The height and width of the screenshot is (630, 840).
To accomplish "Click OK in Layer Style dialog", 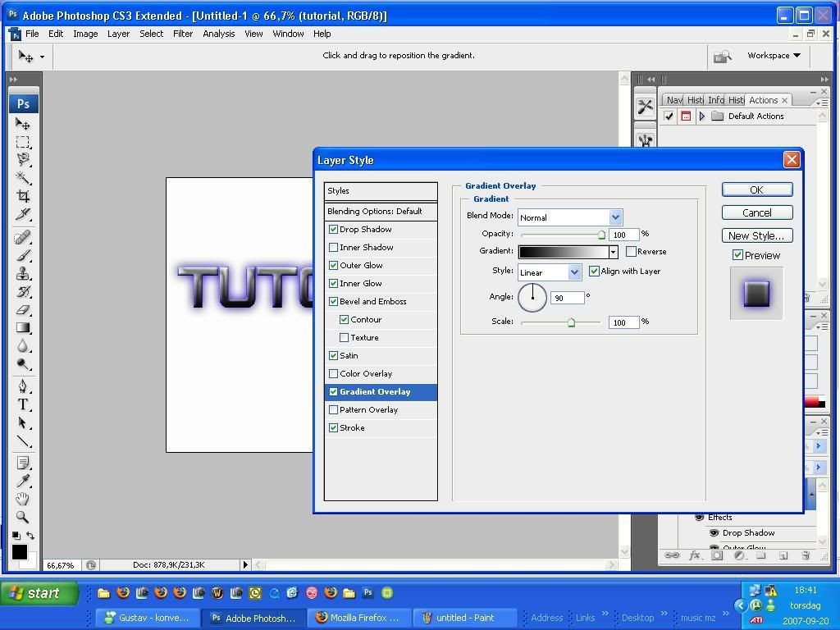I will (x=757, y=189).
